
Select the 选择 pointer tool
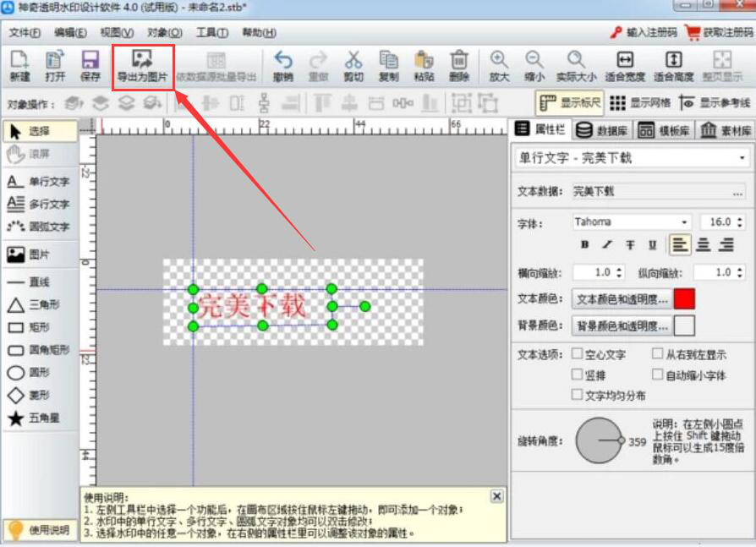click(40, 131)
